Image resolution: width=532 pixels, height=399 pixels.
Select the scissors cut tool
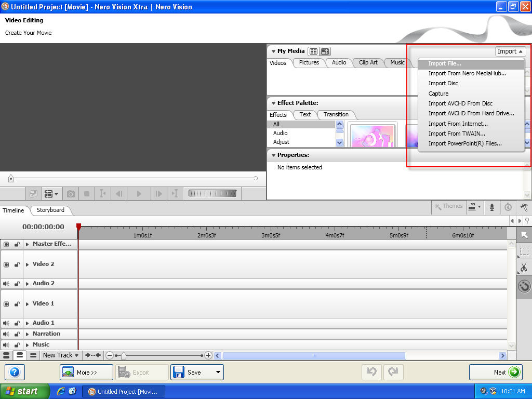click(x=524, y=268)
